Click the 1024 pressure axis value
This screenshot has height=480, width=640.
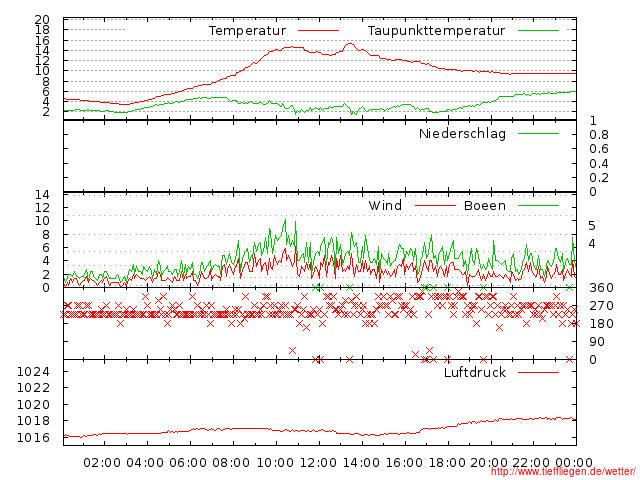point(33,371)
